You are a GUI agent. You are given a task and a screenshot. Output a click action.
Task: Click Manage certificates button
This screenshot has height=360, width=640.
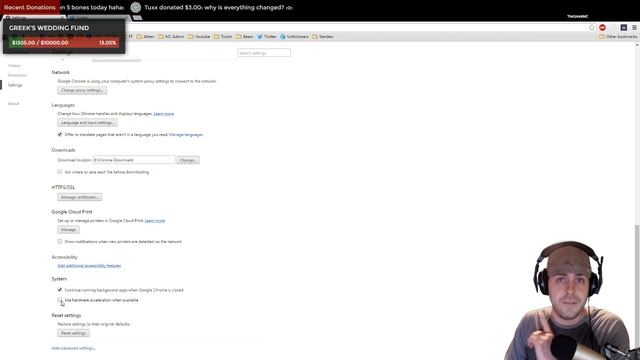click(80, 197)
